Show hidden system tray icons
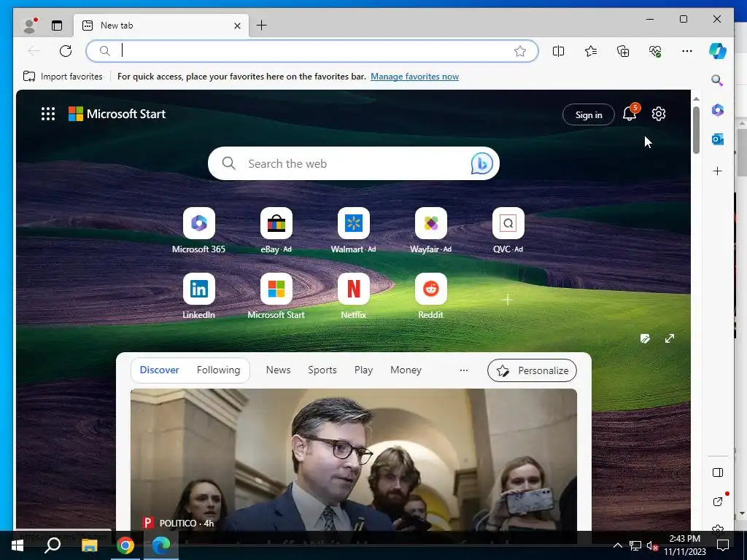 (x=617, y=545)
